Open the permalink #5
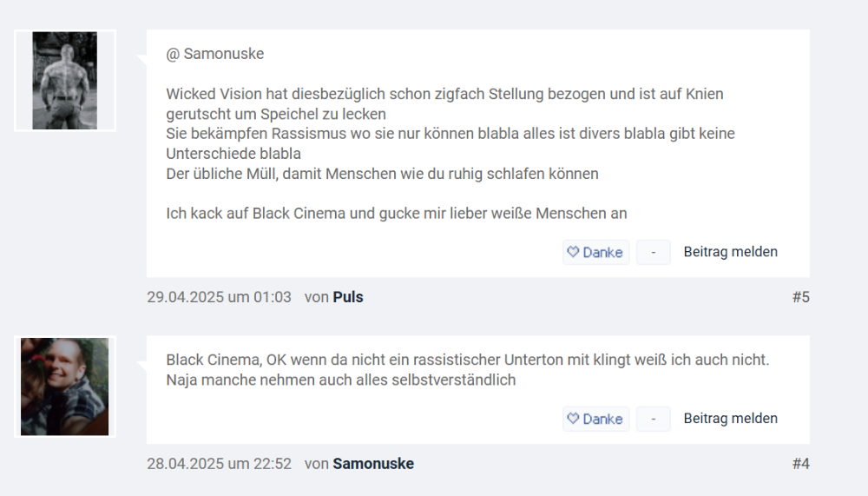 (x=800, y=297)
